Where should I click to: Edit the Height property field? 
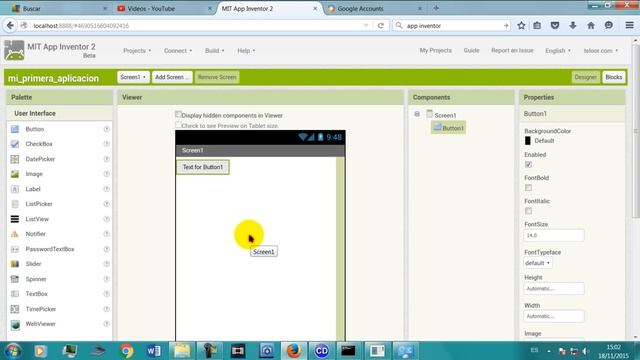point(553,289)
